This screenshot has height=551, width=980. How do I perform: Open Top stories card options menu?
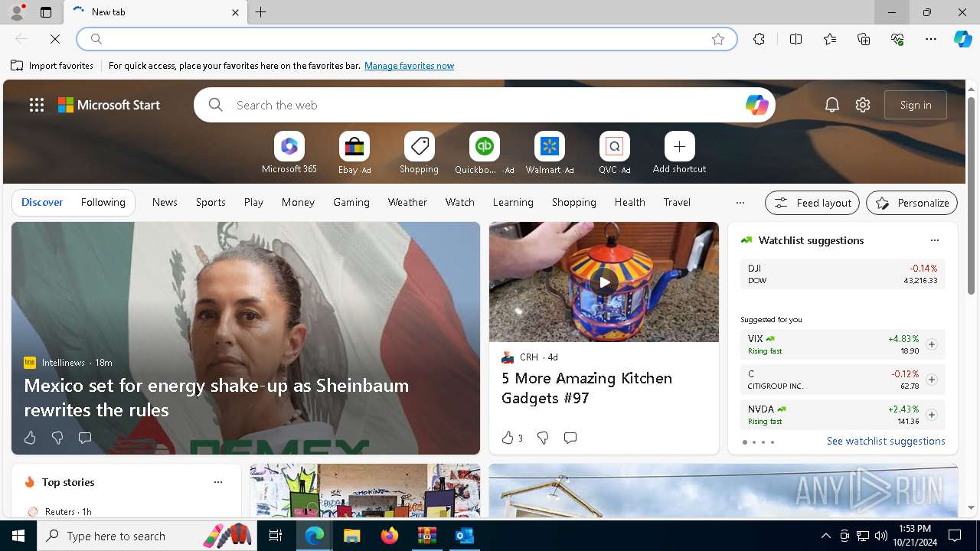coord(218,482)
